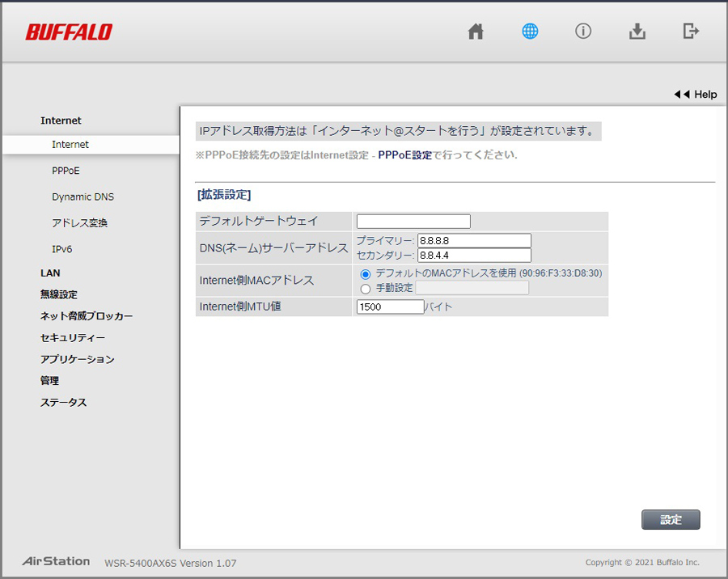Click WSR-5400AX6S Version 1.07 text
The width and height of the screenshot is (728, 579).
pos(171,563)
